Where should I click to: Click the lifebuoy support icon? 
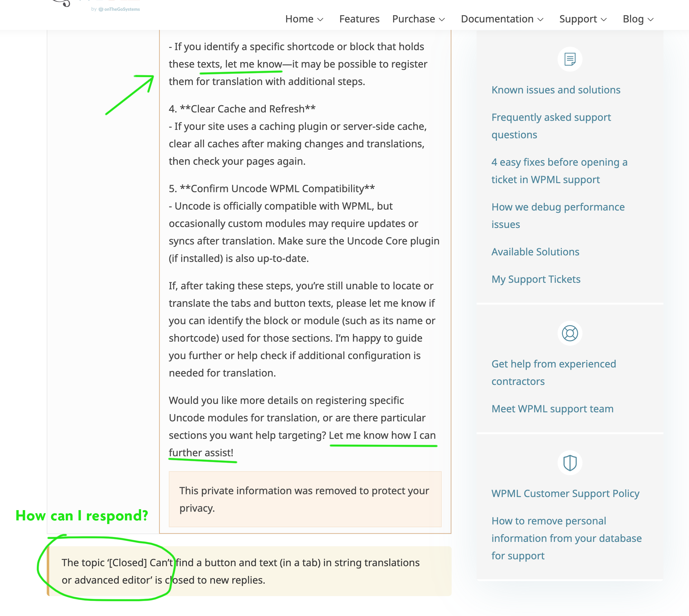(570, 334)
